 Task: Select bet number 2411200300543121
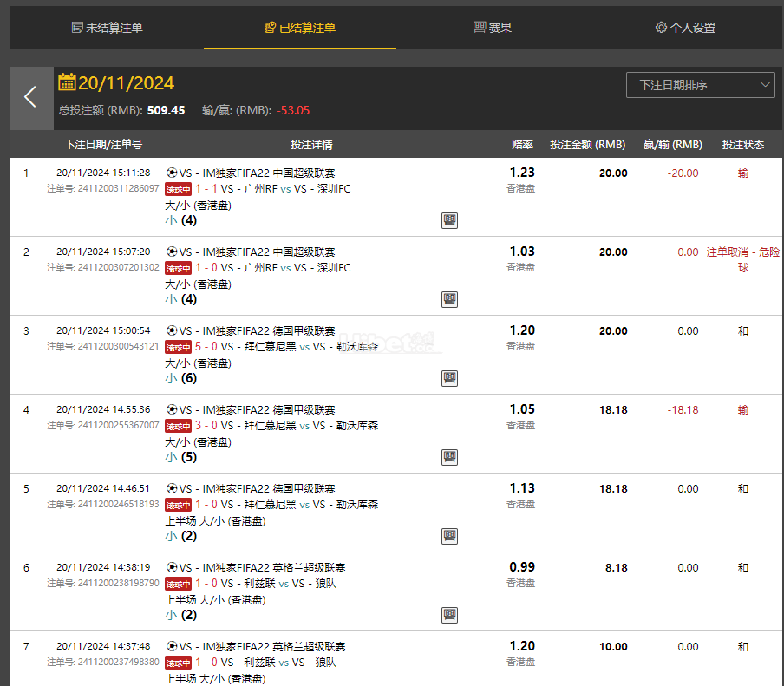119,347
